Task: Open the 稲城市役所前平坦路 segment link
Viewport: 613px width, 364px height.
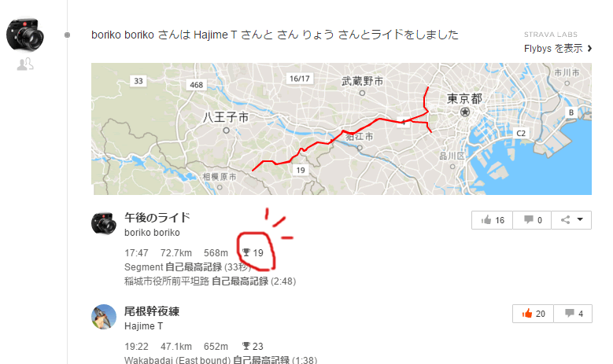Action: click(x=167, y=281)
